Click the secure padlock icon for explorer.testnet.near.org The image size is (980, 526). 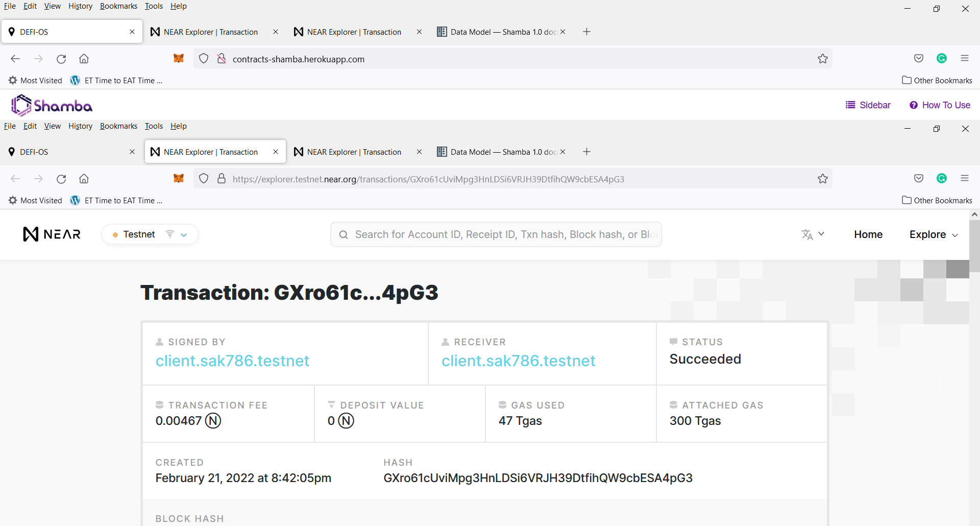(x=222, y=179)
